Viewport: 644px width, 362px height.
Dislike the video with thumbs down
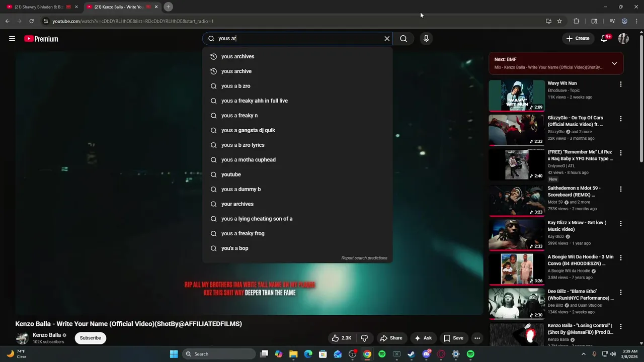(365, 338)
